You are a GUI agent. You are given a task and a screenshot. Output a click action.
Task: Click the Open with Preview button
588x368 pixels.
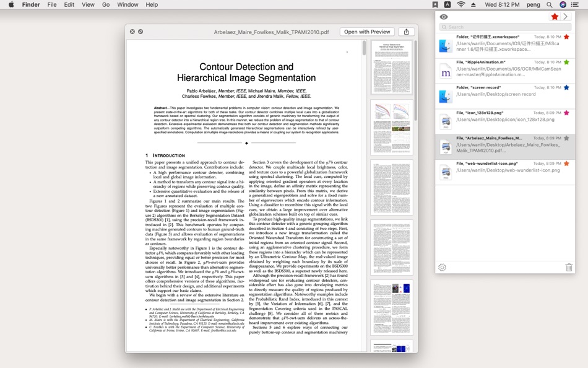click(367, 32)
